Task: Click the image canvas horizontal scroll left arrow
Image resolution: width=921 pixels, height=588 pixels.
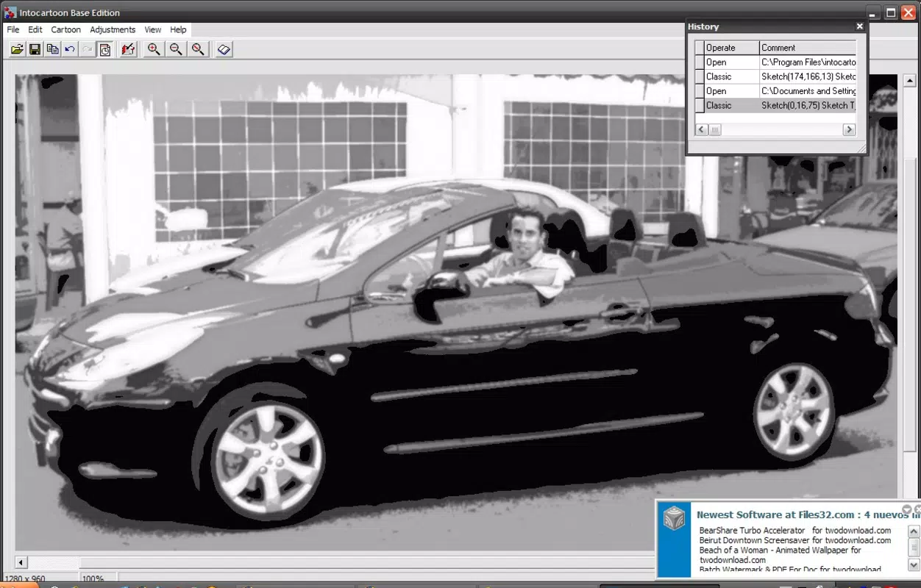Action: [x=21, y=562]
